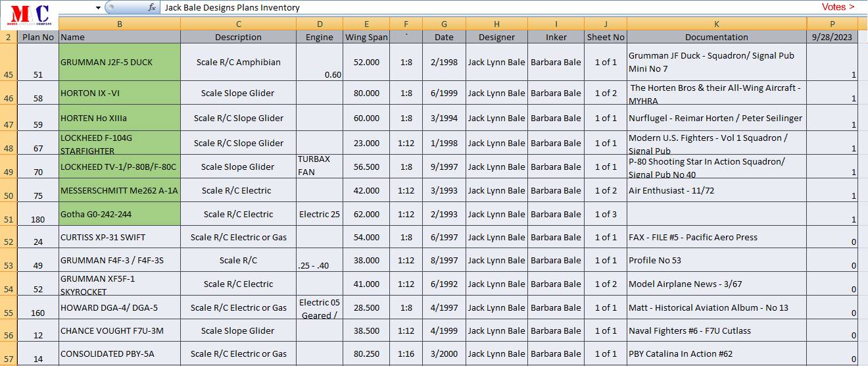The height and width of the screenshot is (366, 868).
Task: Open the Name Box dropdown arrow
Action: pyautogui.click(x=99, y=8)
